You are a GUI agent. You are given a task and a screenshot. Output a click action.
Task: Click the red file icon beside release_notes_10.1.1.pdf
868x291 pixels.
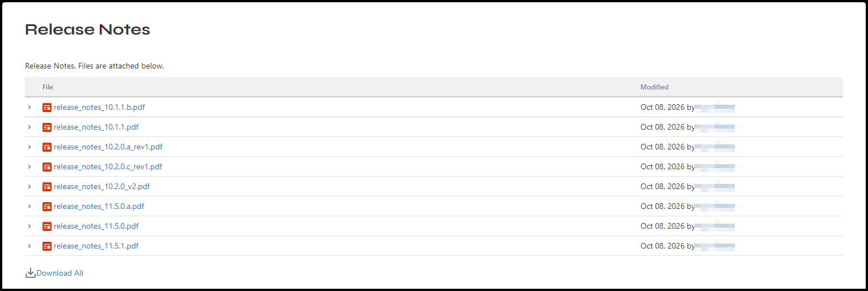pos(47,127)
